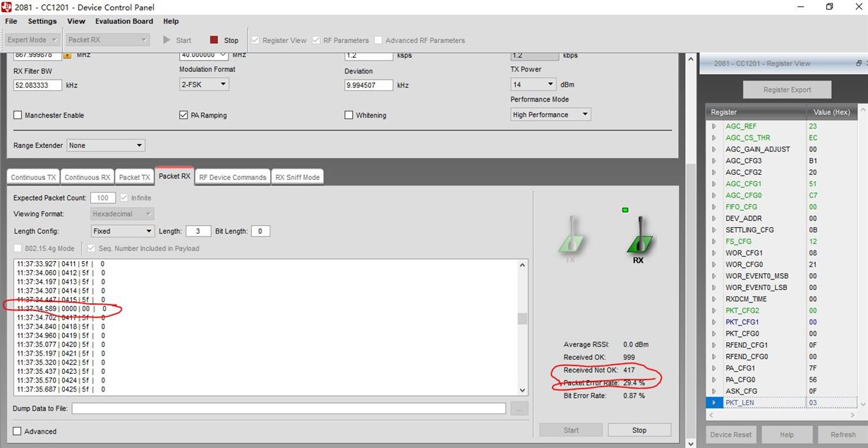Open the Viewing Format Hexadecimal dropdown

click(x=122, y=214)
